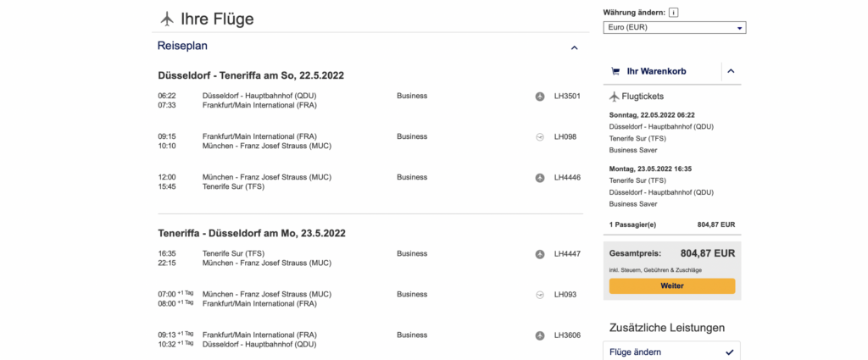Click the round icon next to flight LH4446
The width and height of the screenshot is (868, 360).
pos(540,178)
